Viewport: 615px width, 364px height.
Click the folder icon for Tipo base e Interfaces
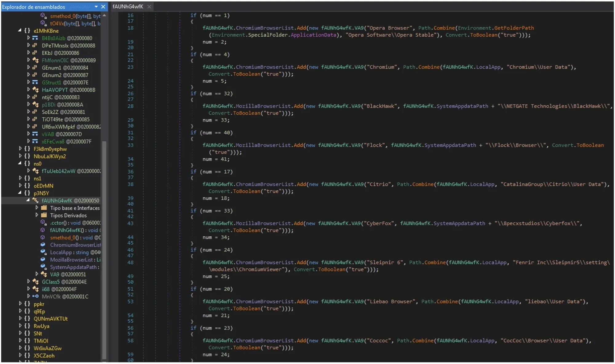click(44, 208)
